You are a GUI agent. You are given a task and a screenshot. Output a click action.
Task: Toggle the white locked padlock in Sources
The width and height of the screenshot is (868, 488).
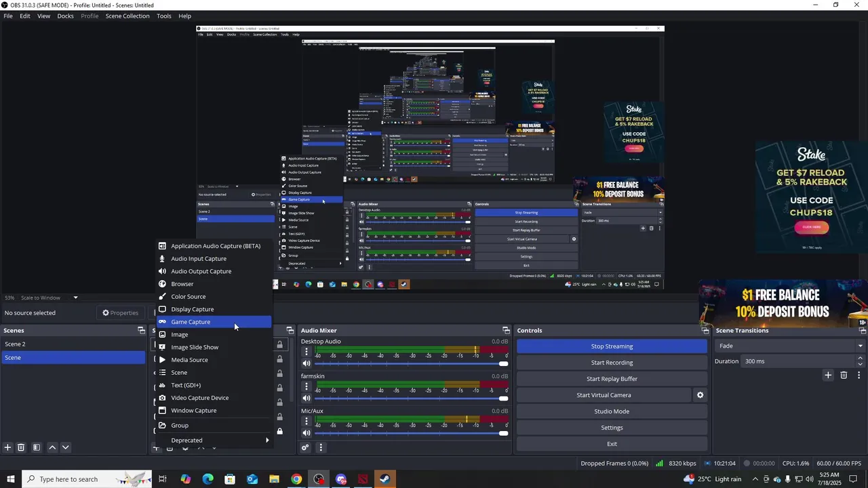pos(279,431)
